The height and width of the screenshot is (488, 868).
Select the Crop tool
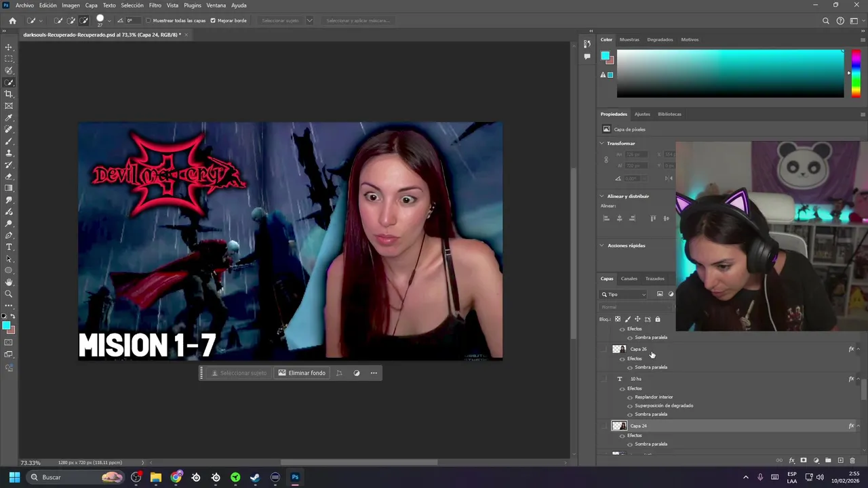(9, 94)
